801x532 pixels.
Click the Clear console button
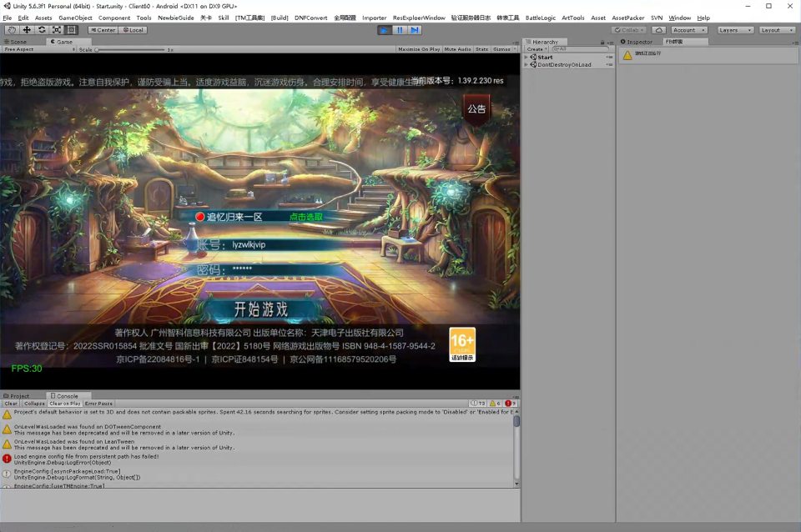click(x=12, y=404)
